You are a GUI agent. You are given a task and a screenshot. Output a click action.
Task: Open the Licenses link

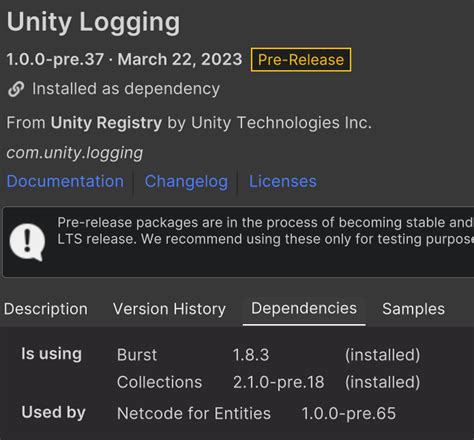pos(283,181)
